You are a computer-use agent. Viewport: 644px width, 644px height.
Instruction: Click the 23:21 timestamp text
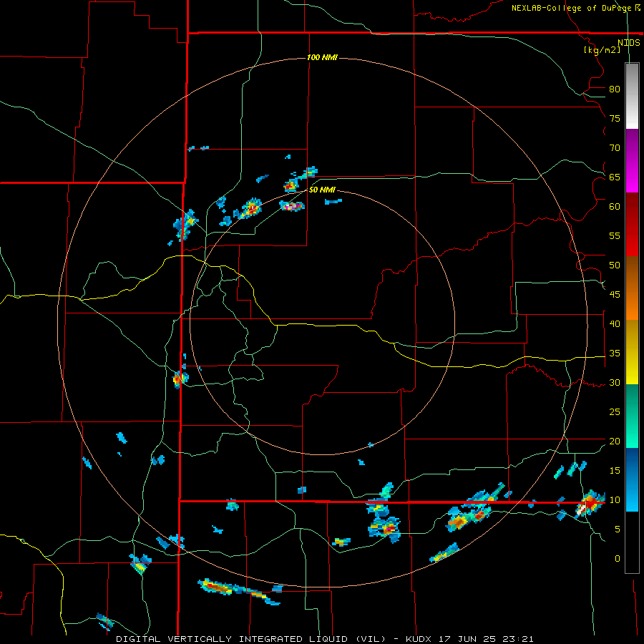pos(517,639)
